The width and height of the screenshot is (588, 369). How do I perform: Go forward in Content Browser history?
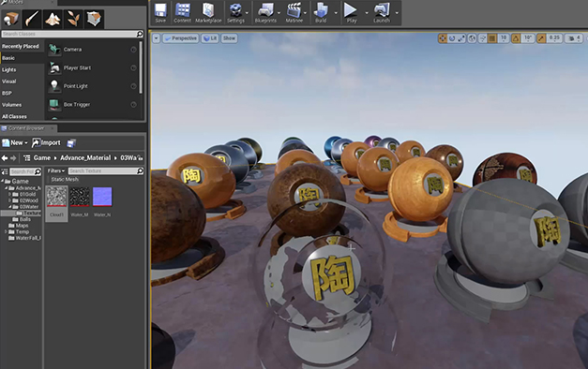click(13, 158)
